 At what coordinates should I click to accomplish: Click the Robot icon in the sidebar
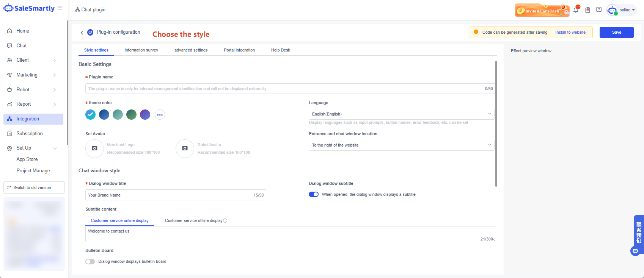click(x=9, y=90)
